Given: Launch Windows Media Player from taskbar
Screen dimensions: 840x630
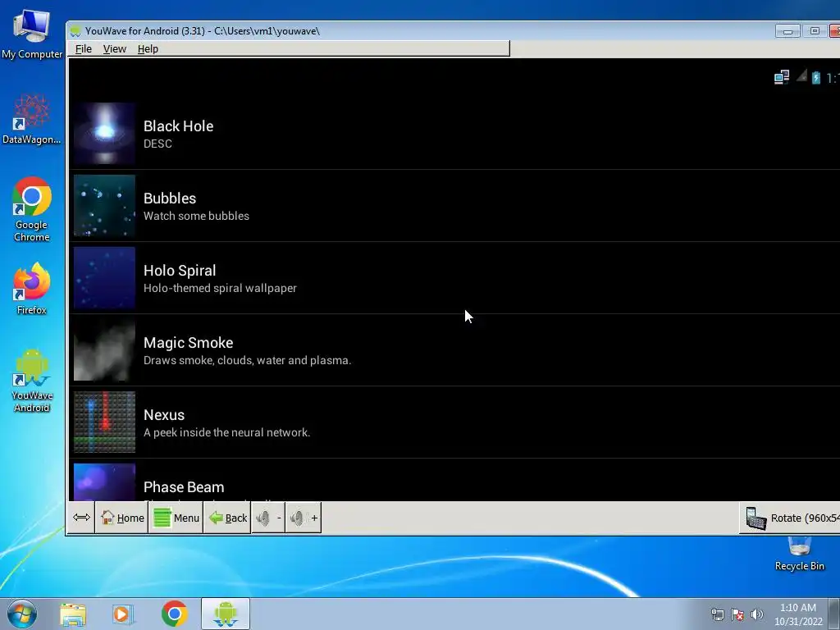Looking at the screenshot, I should pos(122,614).
